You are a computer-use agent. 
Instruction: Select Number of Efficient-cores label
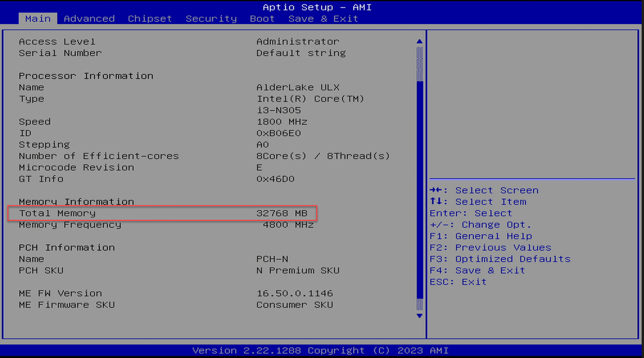[x=99, y=156]
